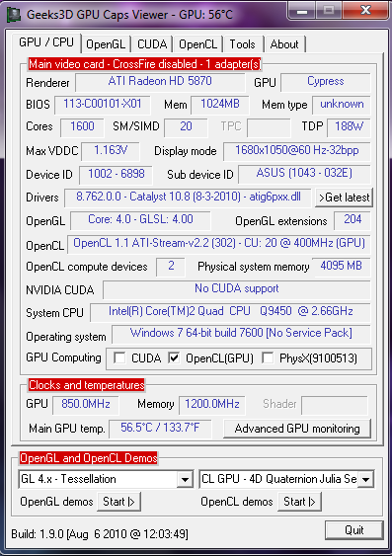Click the OpenCL 1.1 ATI-Stream-v2.2 value
This screenshot has width=392, height=556.
[x=219, y=244]
